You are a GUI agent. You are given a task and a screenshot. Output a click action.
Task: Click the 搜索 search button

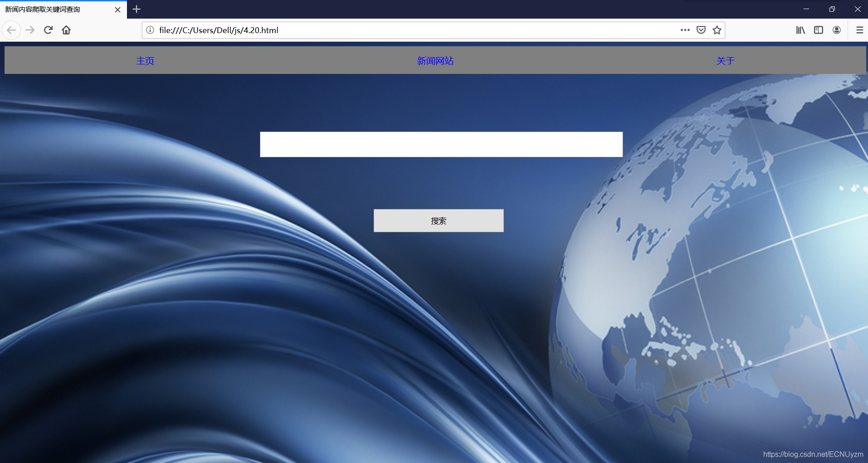click(439, 221)
